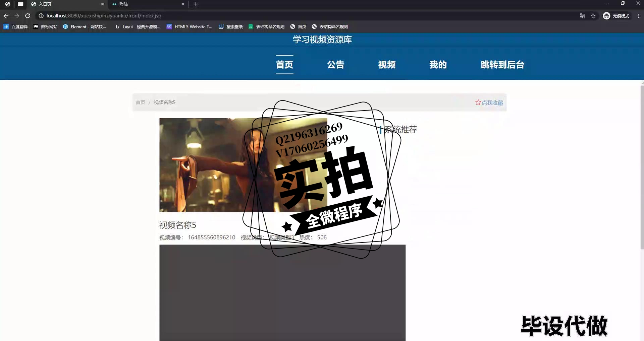Open the 首页 bookmark in bookmarks bar
Screen dimensions: 644x341
(x=298, y=26)
